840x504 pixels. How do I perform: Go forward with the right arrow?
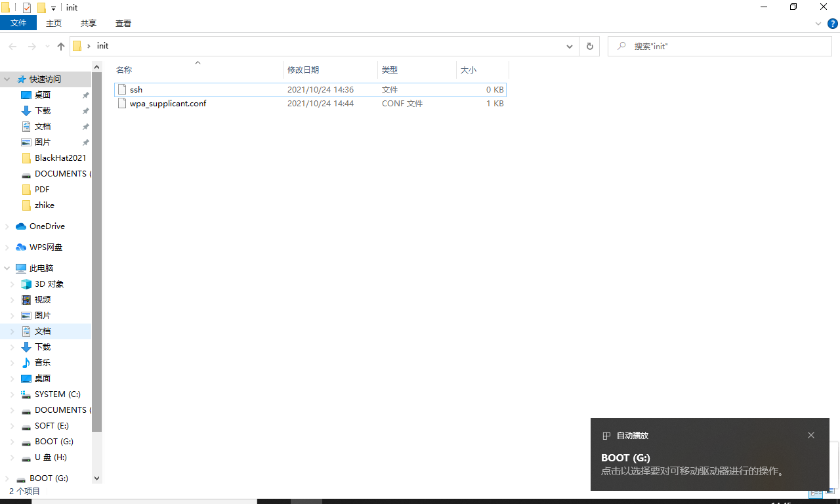pyautogui.click(x=31, y=47)
